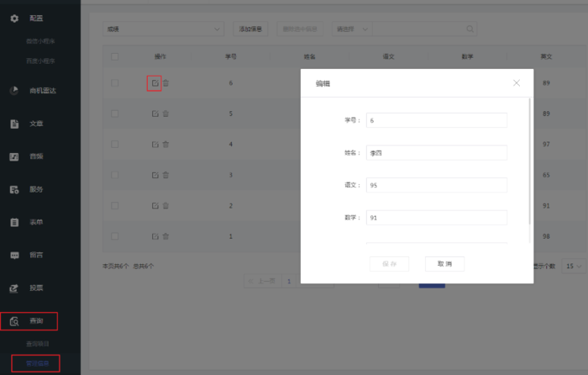
Task: Go to 百度小程序 submenu
Action: (40, 61)
